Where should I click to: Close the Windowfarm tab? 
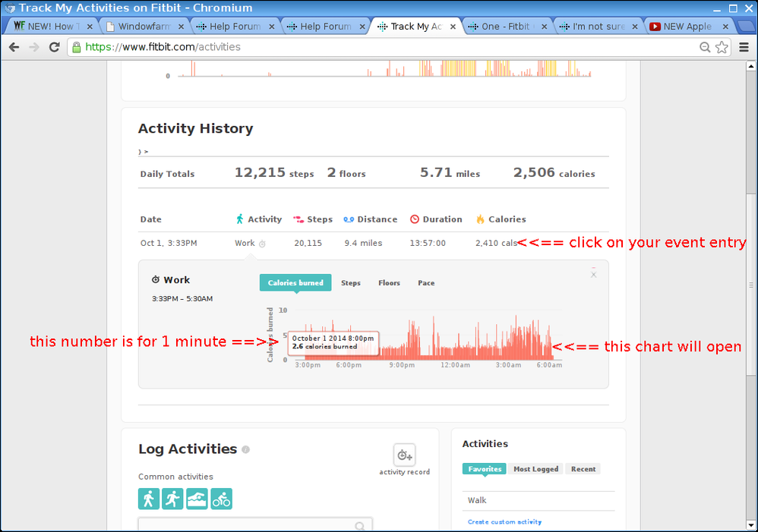tap(181, 27)
